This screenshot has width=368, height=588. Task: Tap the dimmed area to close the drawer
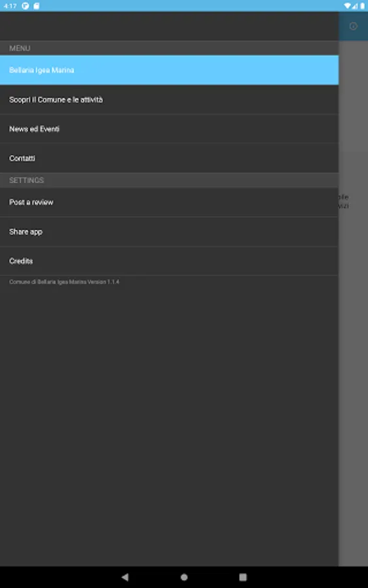click(354, 300)
